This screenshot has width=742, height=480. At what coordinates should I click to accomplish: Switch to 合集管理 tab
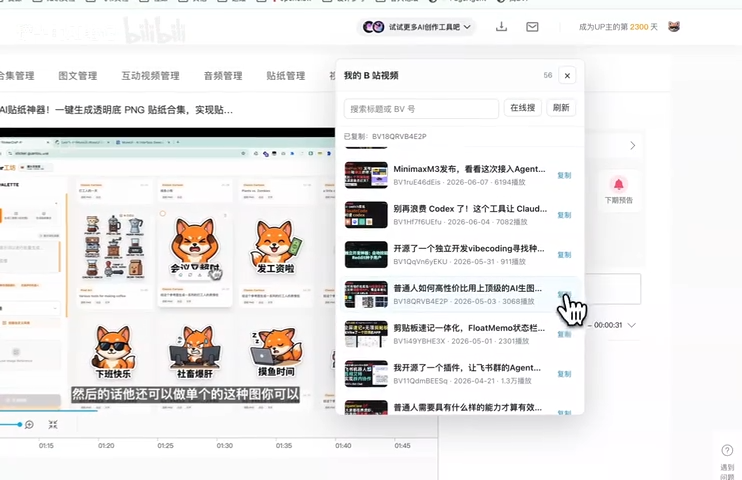17,76
